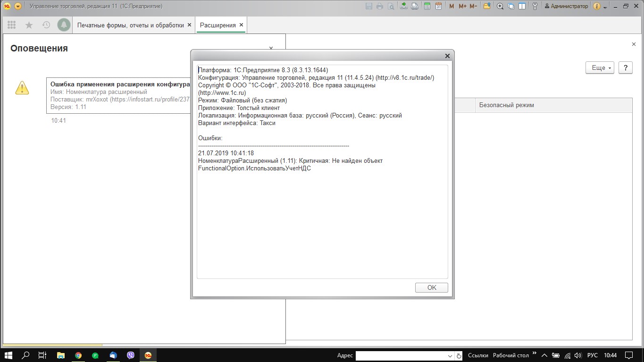Open the 1C main menu dropdown arrow
644x362 pixels.
[18, 7]
